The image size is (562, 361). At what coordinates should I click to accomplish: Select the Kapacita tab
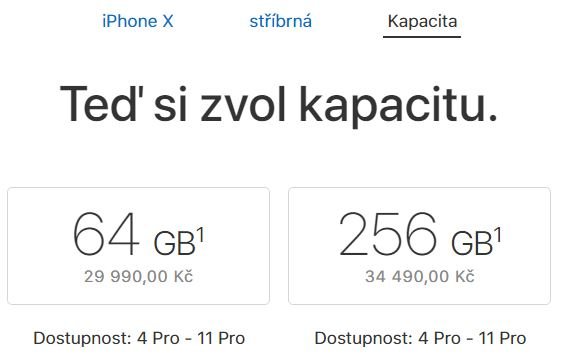tap(422, 22)
